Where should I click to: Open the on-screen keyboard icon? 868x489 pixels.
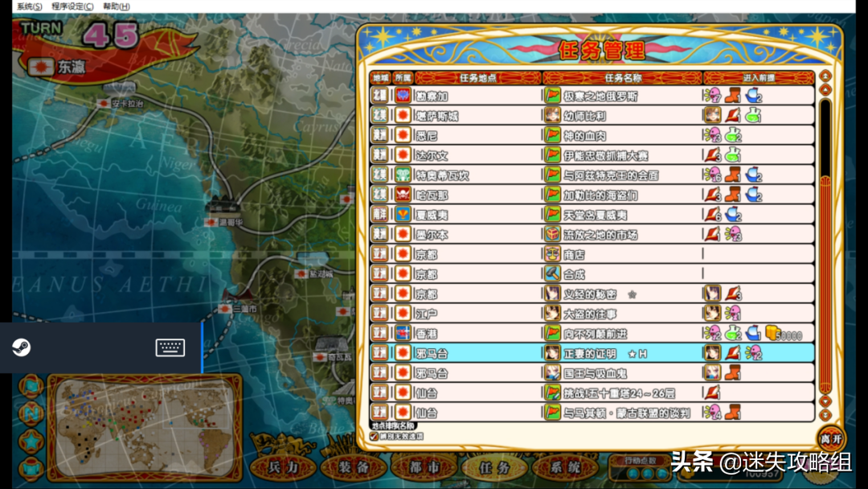tap(170, 347)
